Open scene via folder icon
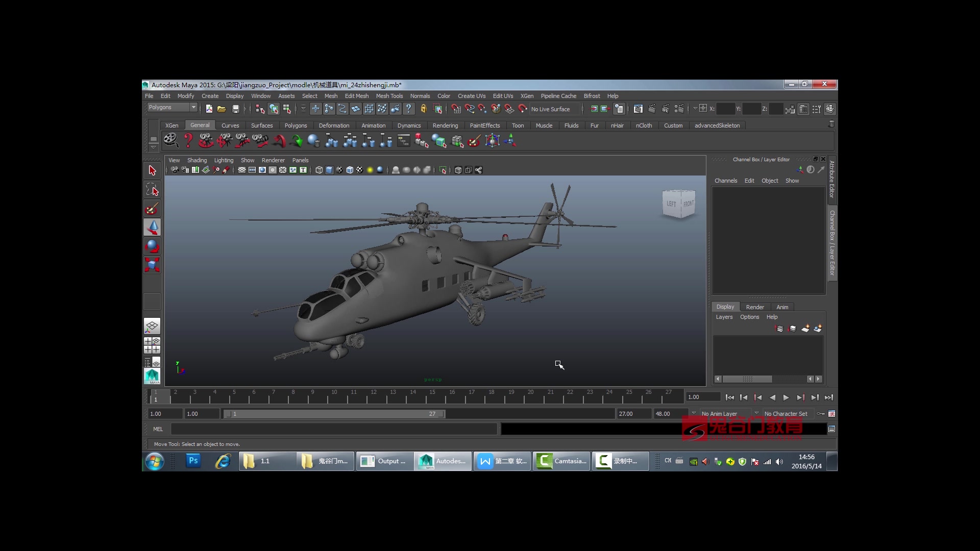The width and height of the screenshot is (980, 551). [222, 109]
